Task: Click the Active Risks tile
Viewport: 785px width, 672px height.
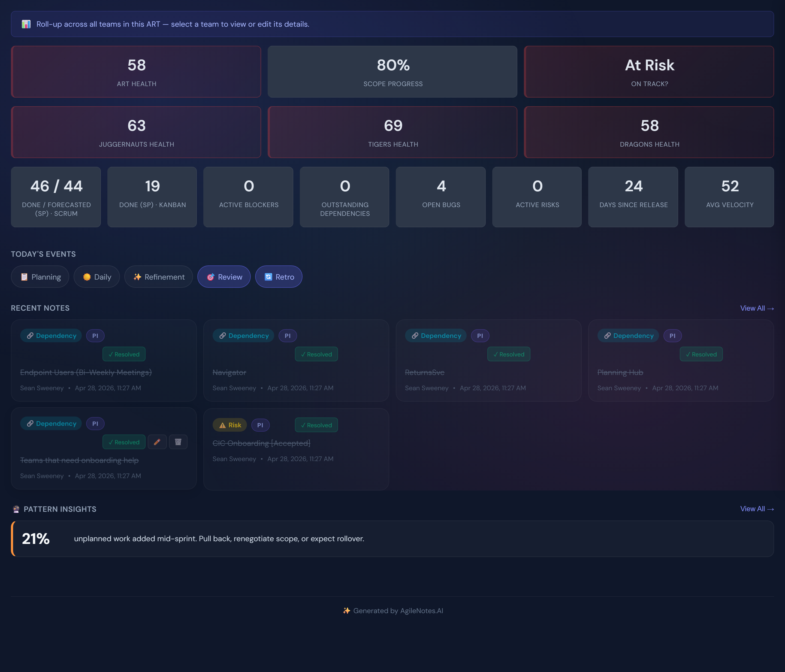Action: [537, 197]
